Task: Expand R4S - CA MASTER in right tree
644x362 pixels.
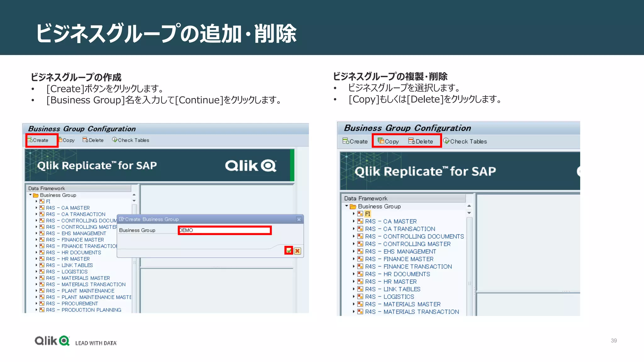Action: tap(354, 221)
